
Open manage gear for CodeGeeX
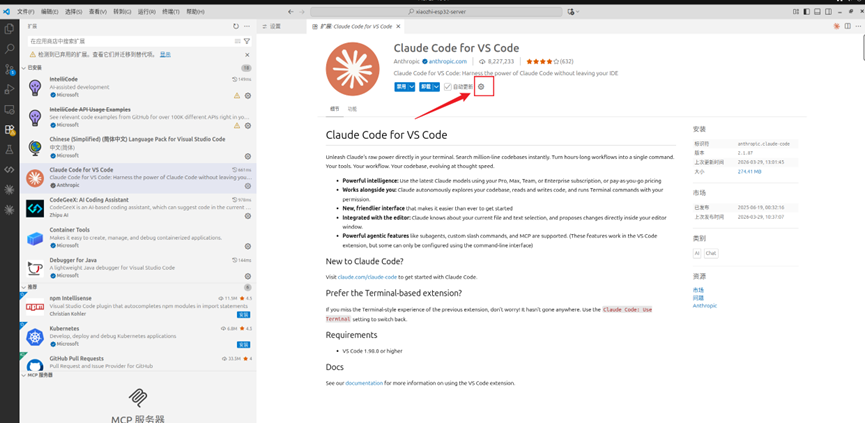point(248,216)
